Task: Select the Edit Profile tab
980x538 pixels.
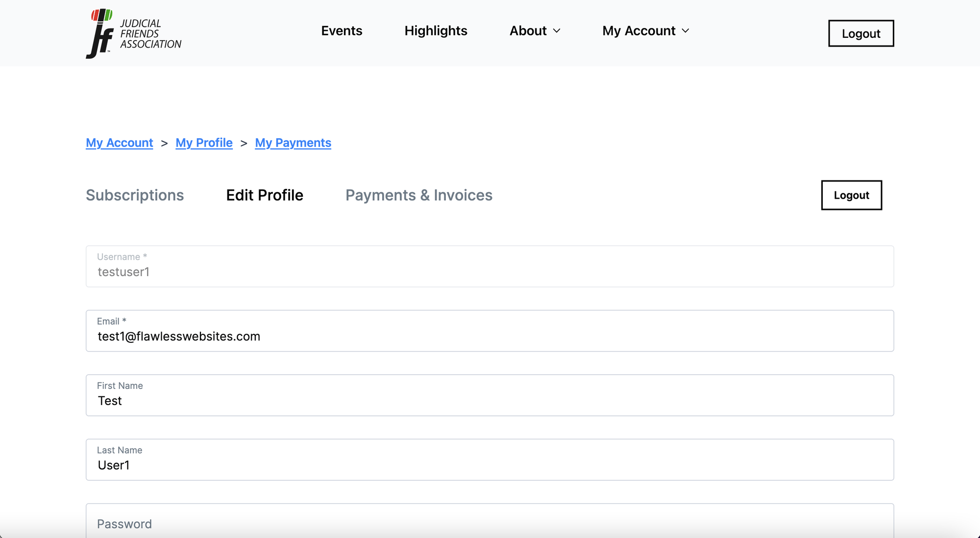Action: tap(265, 195)
